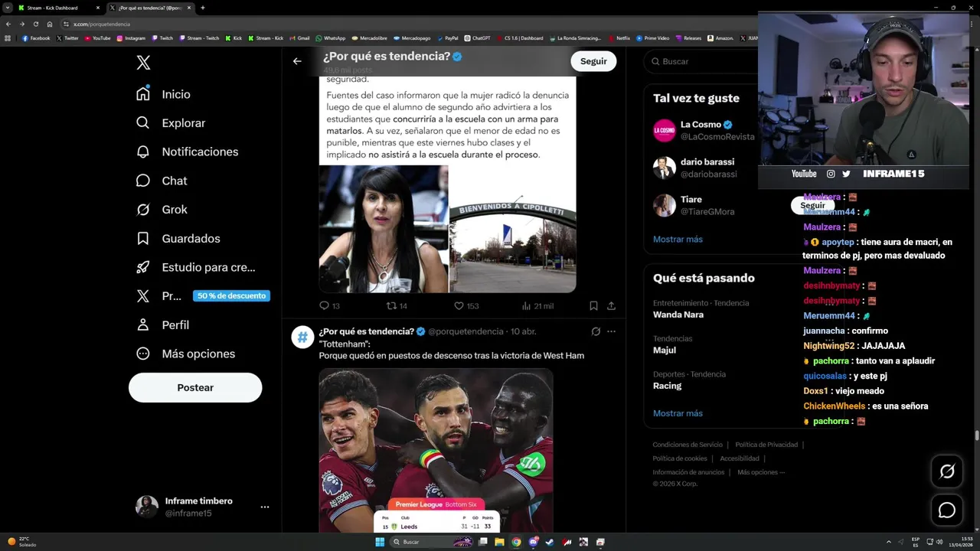Open Netflix bookmark
Image resolution: width=980 pixels, height=551 pixels.
(619, 38)
